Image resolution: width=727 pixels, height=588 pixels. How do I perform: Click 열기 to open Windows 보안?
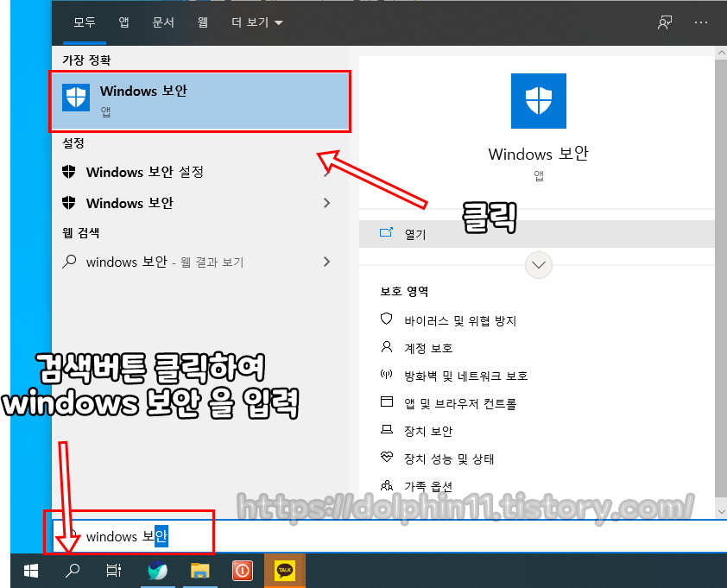[536, 234]
